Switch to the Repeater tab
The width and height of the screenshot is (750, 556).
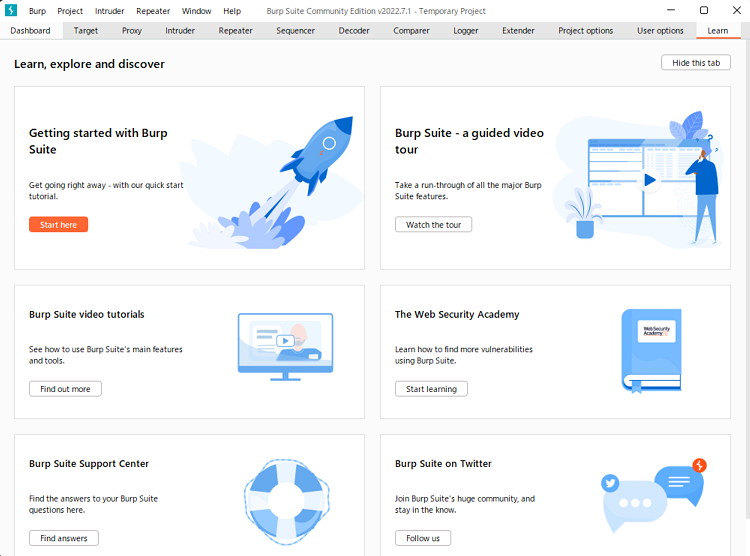click(235, 31)
